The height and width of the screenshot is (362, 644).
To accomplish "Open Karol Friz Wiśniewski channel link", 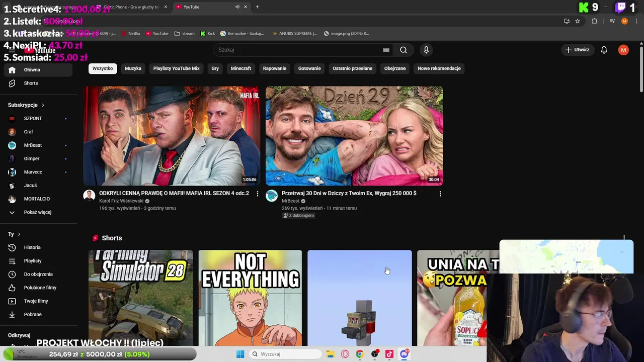I will pyautogui.click(x=121, y=201).
